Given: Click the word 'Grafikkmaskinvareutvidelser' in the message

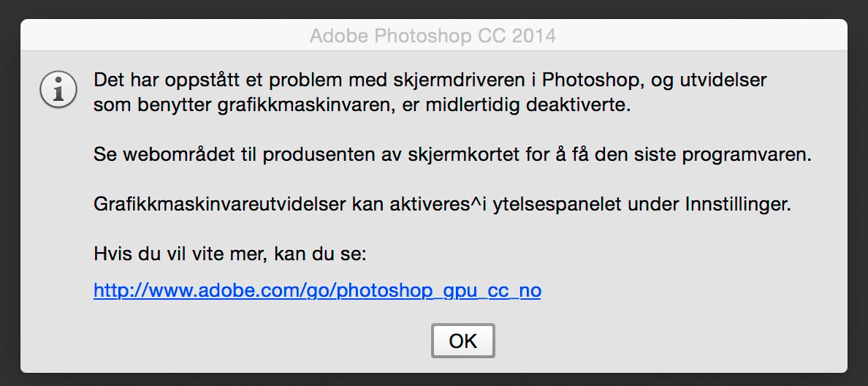Looking at the screenshot, I should (x=220, y=205).
